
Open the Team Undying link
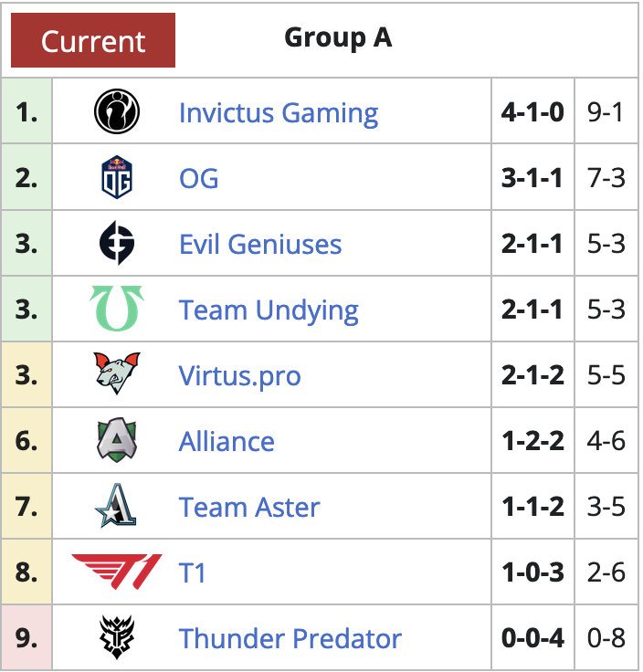pos(269,310)
